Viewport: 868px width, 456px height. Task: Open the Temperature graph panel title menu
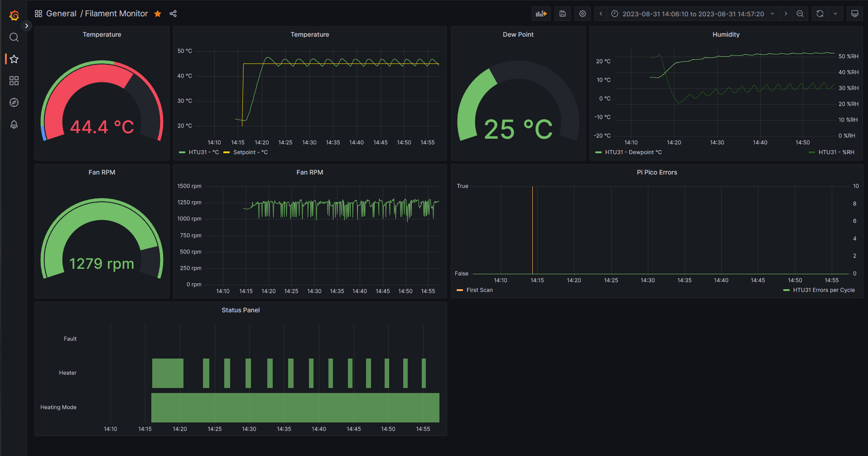coord(310,34)
